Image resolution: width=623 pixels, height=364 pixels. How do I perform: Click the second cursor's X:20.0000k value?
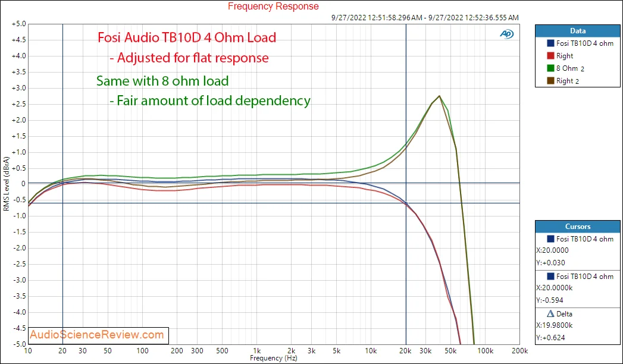tap(554, 288)
